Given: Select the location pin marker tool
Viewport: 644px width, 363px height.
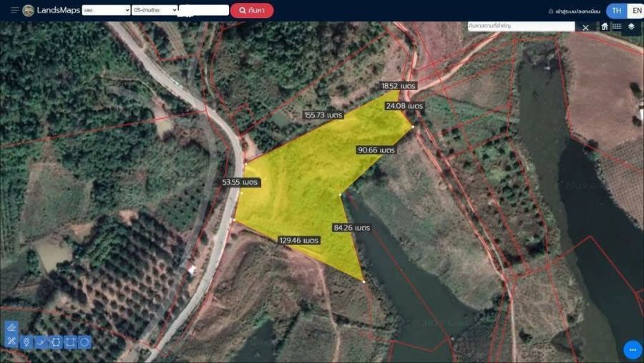Looking at the screenshot, I should coord(26,342).
